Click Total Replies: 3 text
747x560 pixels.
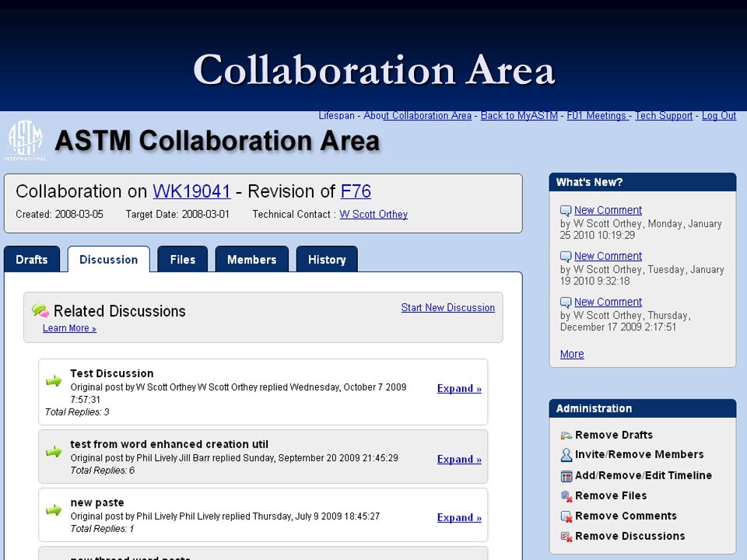pyautogui.click(x=77, y=412)
